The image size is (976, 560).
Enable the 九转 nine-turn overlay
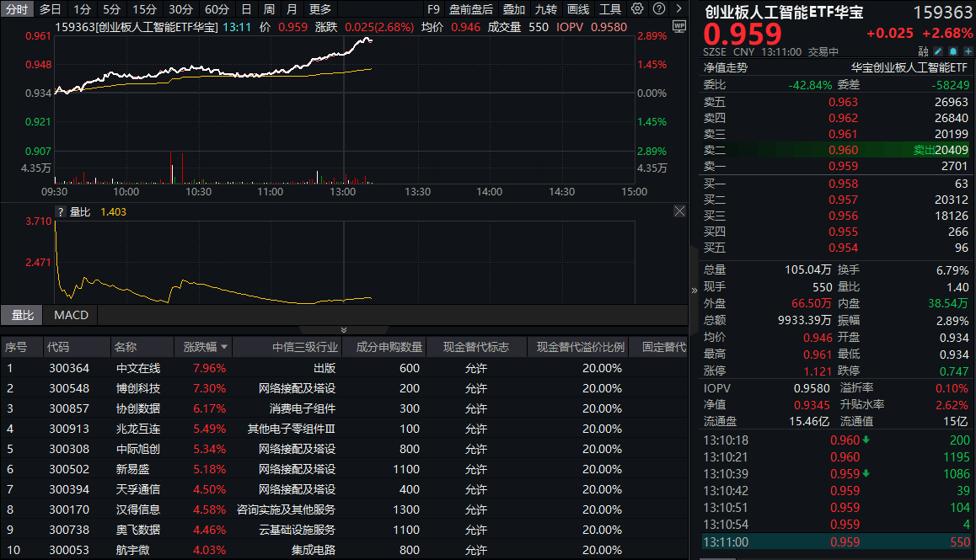pos(545,9)
